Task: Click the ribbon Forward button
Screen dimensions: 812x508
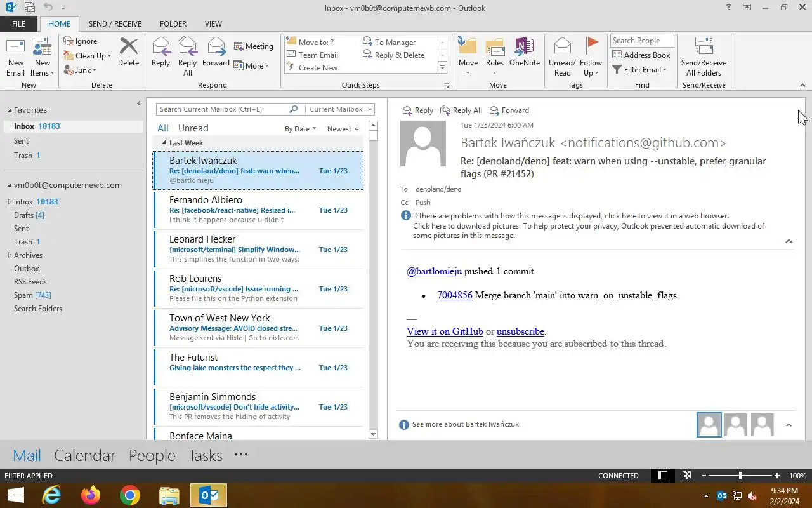Action: (216, 52)
